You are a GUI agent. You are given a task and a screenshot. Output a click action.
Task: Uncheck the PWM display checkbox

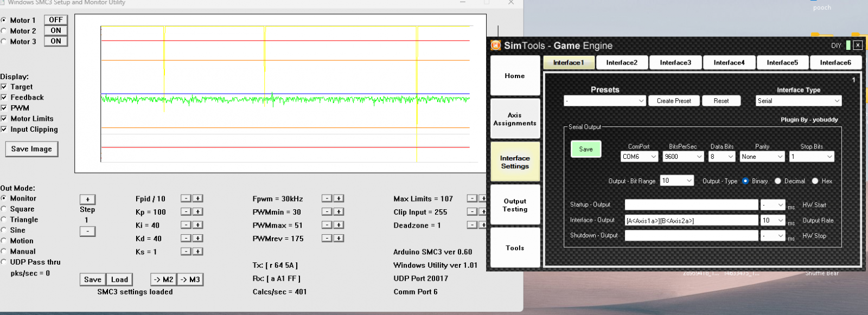coord(4,108)
